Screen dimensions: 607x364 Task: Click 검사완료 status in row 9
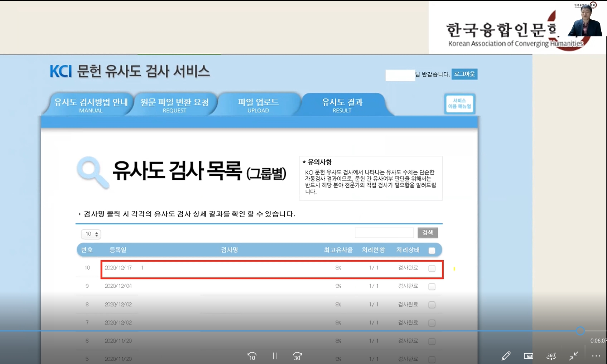click(x=408, y=286)
